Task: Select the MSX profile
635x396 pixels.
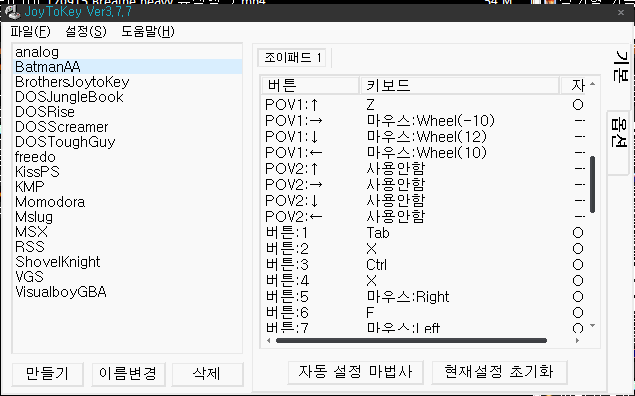Action: pyautogui.click(x=128, y=232)
